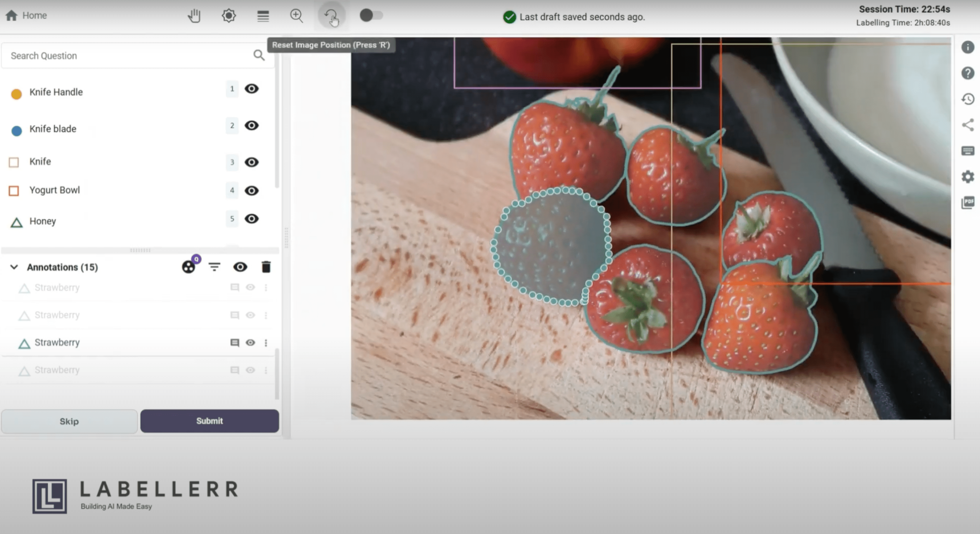
Task: Select Knife Handle label
Action: tap(56, 92)
